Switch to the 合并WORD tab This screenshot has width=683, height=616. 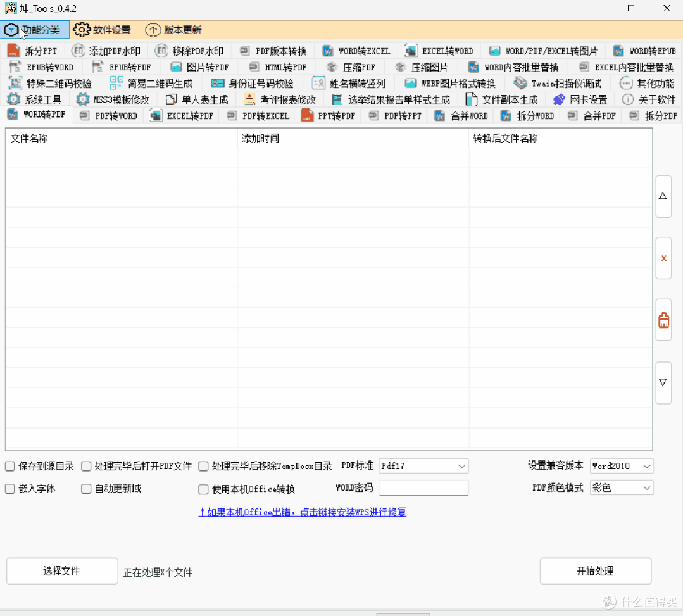click(461, 116)
